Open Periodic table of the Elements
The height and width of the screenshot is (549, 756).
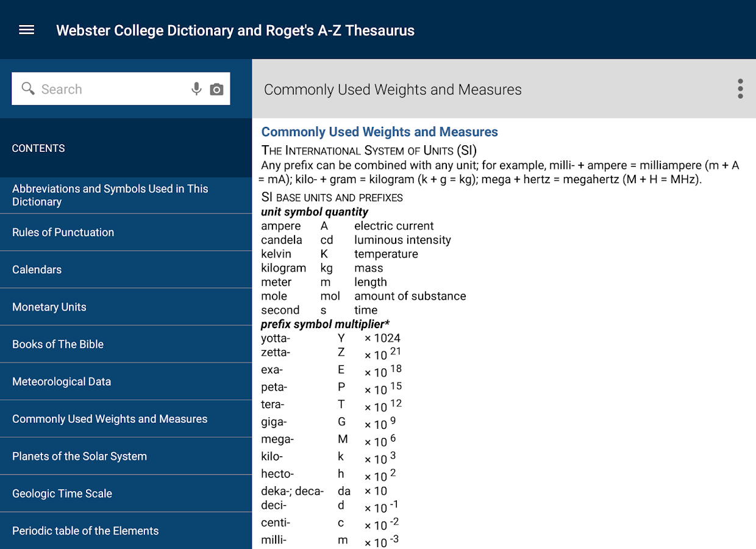(x=126, y=530)
